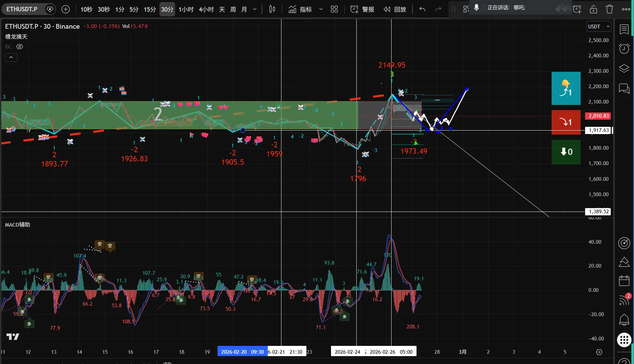Collapse the chart legend with the chevron
Viewport: 634px width, 364px height.
pyautogui.click(x=11, y=57)
